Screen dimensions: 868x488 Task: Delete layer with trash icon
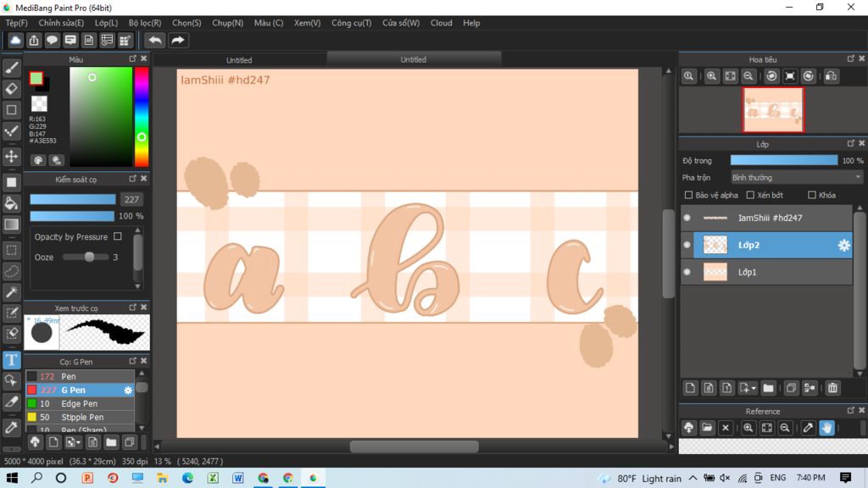point(832,388)
